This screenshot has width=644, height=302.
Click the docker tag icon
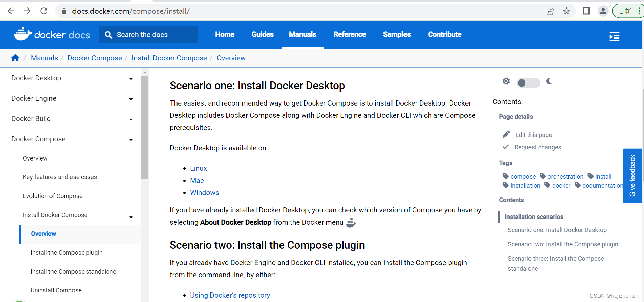547,185
